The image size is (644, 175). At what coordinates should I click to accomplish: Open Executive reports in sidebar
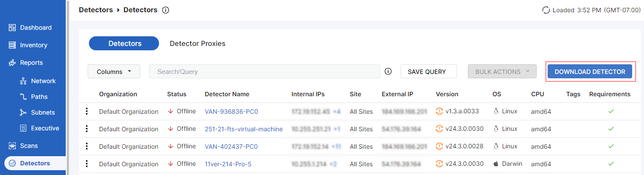pos(45,128)
